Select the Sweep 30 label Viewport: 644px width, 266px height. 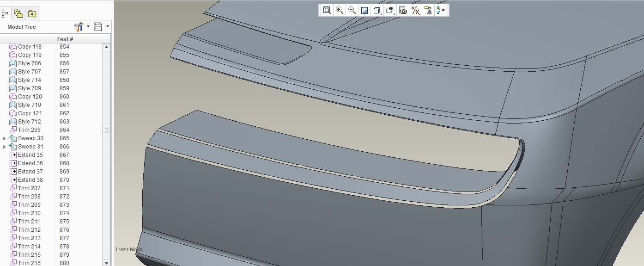click(30, 138)
